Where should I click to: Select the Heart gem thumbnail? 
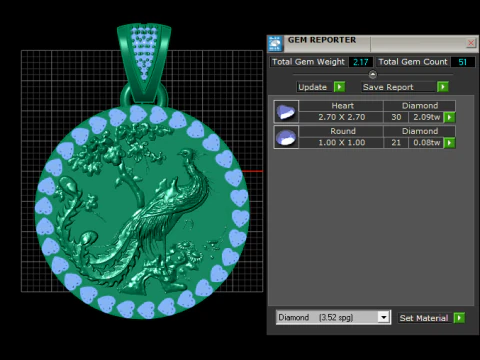[x=286, y=112]
